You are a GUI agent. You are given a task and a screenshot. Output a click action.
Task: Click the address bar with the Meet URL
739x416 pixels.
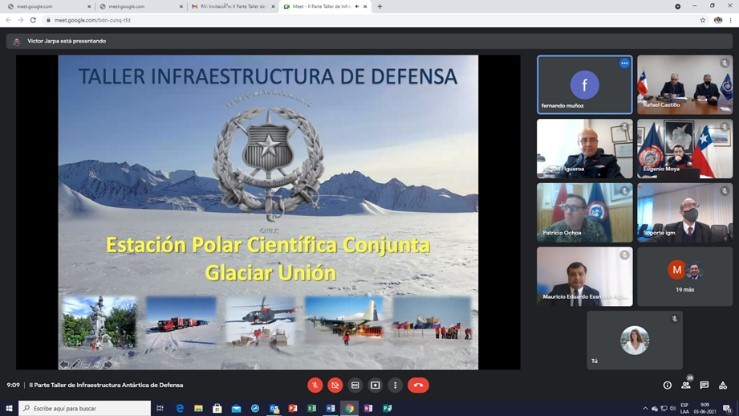[x=372, y=20]
